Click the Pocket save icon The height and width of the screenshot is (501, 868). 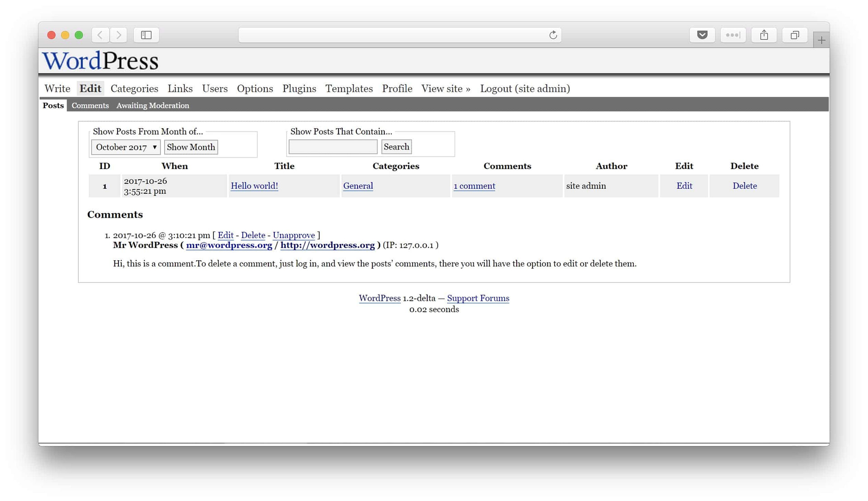(x=702, y=35)
